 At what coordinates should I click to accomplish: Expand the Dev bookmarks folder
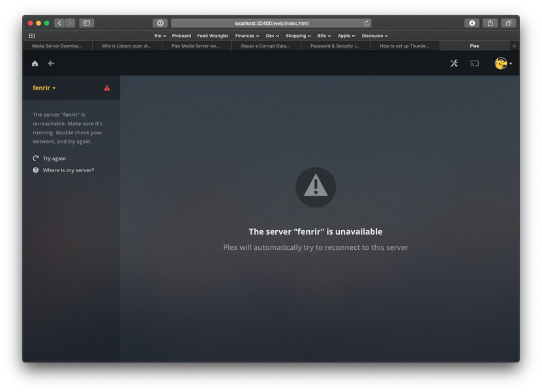pyautogui.click(x=273, y=36)
